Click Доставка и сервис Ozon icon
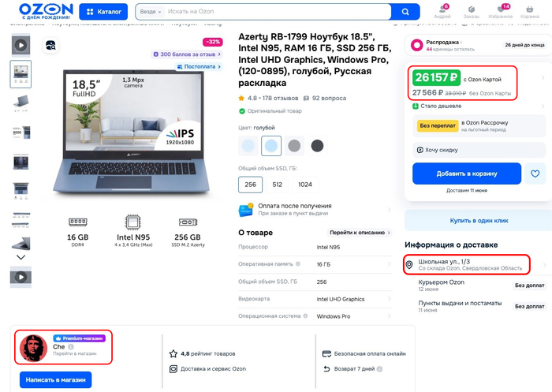This screenshot has width=552, height=392. [x=173, y=369]
